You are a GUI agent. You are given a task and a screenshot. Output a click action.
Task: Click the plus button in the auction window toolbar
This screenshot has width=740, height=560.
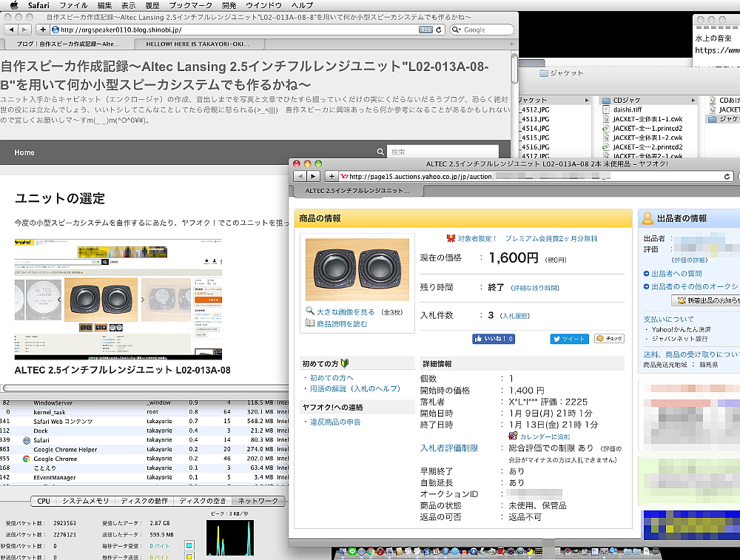(332, 177)
